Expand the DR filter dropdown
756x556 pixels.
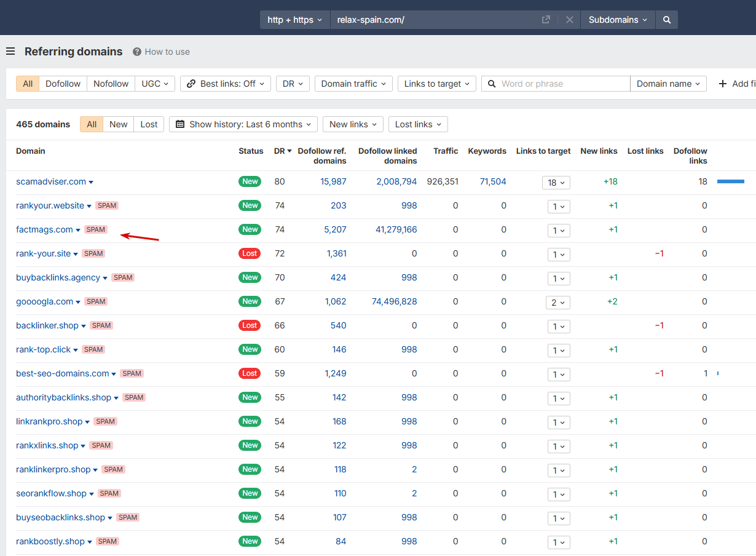coord(293,84)
